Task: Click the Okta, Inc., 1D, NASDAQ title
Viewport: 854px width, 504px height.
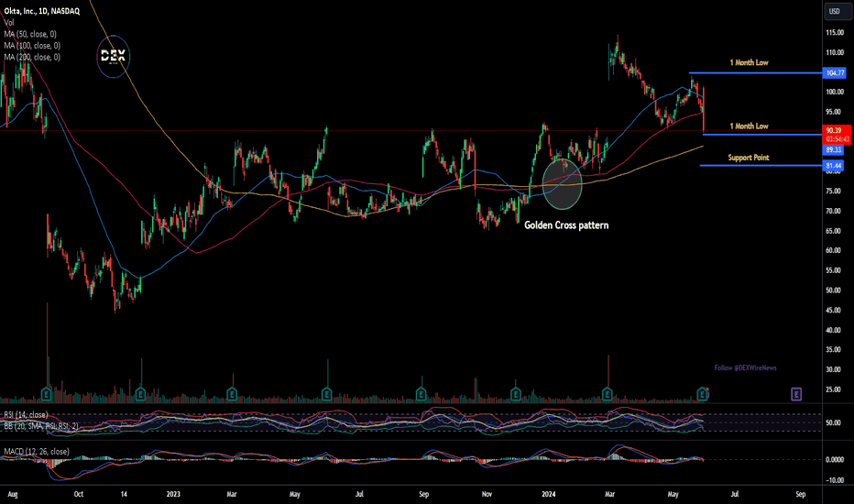Action: [x=42, y=11]
